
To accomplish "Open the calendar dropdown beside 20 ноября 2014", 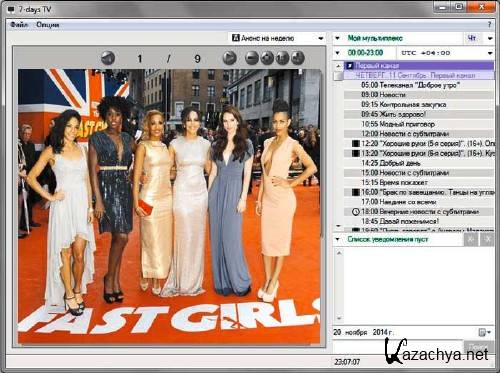I will tap(485, 332).
